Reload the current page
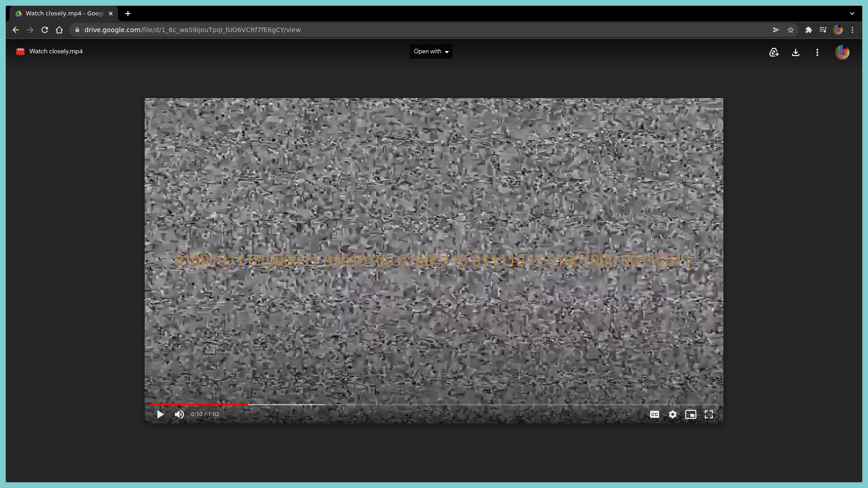 [x=45, y=30]
